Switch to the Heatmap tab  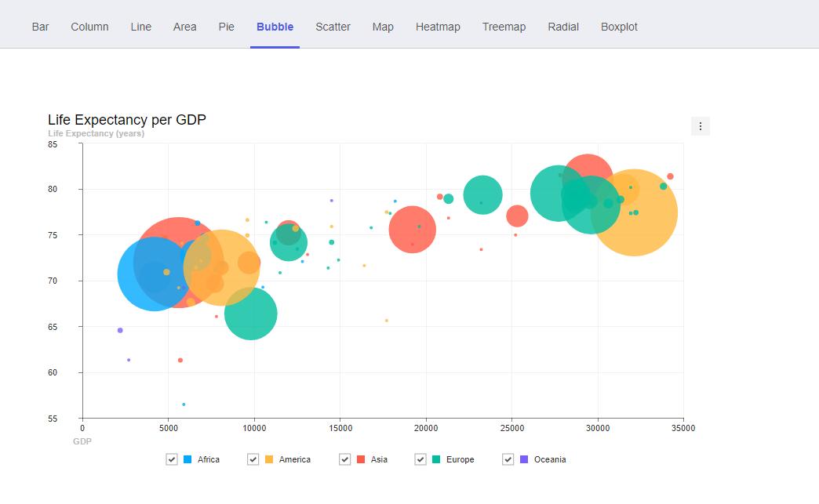point(438,27)
